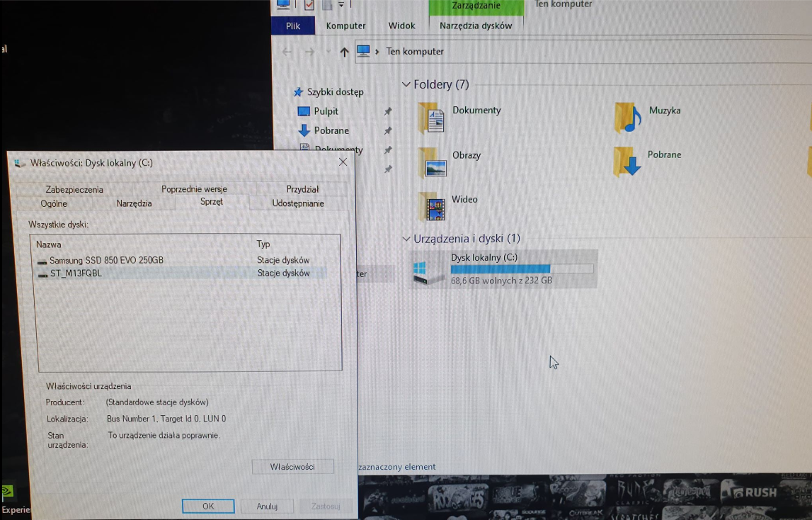Click the RUSH game thumbnail in background
The image size is (812, 520).
tap(749, 491)
